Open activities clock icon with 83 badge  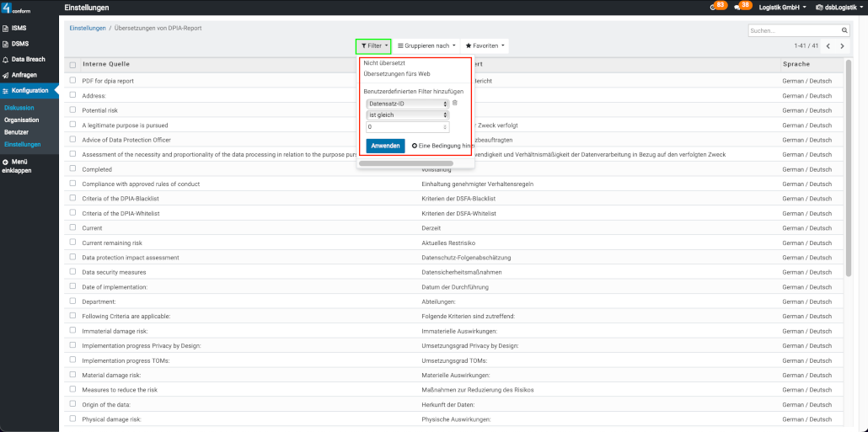coord(714,8)
